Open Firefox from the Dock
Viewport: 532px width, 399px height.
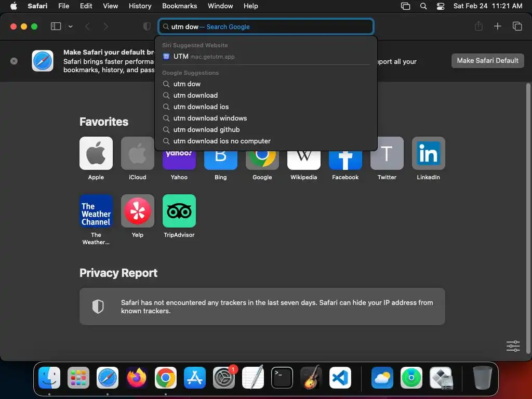[137, 378]
